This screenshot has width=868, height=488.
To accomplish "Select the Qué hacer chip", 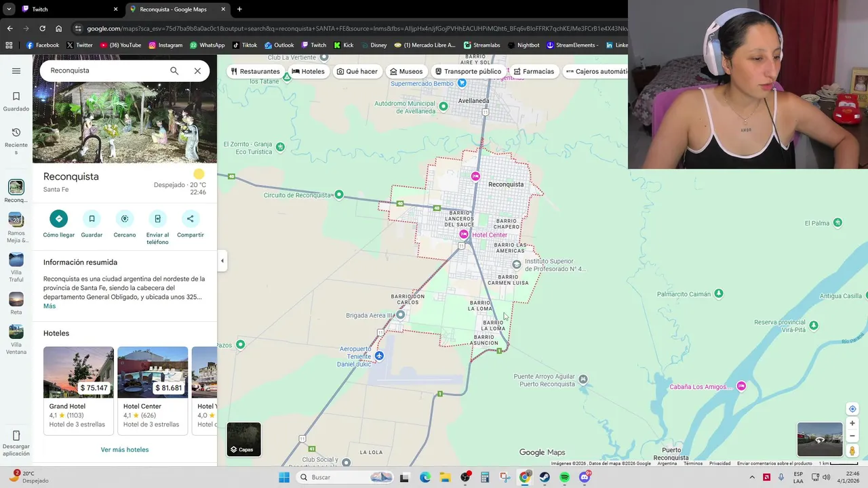I will 357,71.
